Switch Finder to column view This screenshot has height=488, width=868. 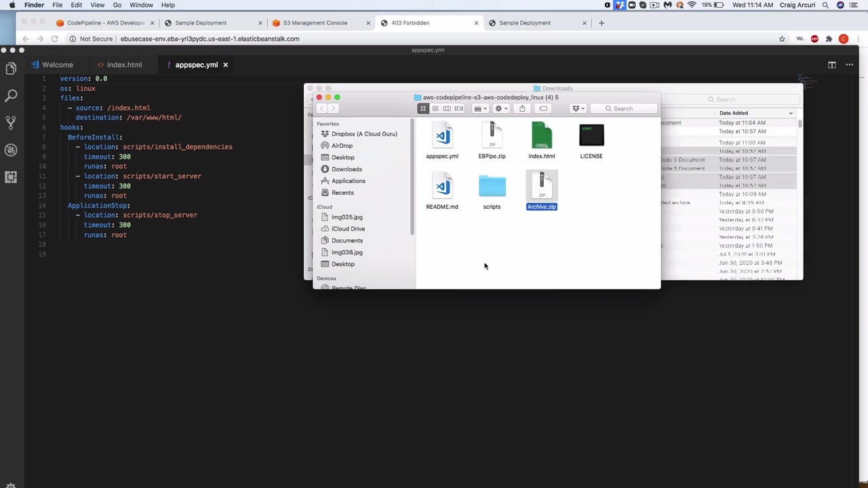pos(447,108)
